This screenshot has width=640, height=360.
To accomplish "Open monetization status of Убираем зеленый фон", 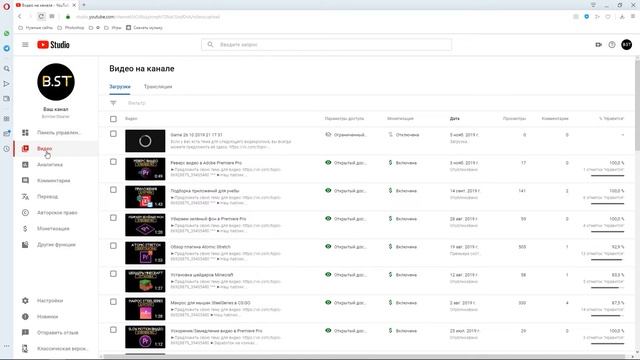I will [x=402, y=219].
